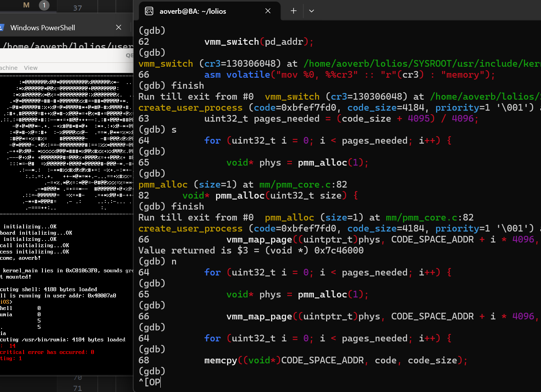
Task: Expand the new tab profile dropdown chevron
Action: coord(312,11)
